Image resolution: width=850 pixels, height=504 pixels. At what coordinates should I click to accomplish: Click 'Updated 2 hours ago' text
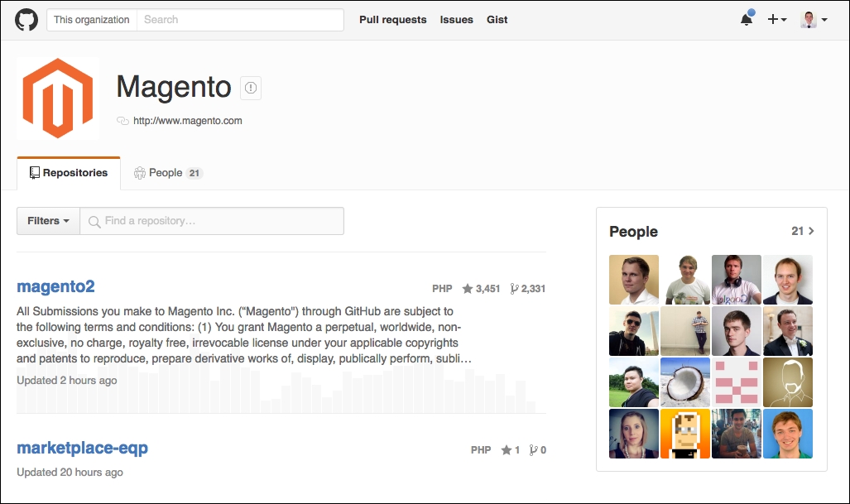(67, 381)
